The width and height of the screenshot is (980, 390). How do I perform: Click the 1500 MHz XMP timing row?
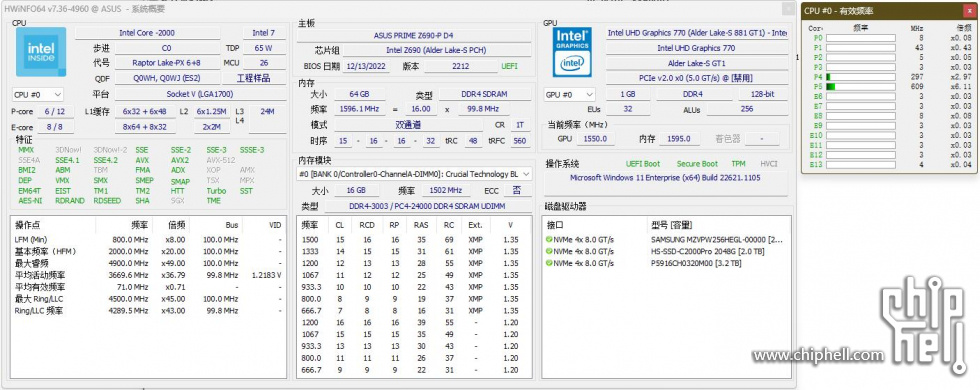tap(414, 239)
